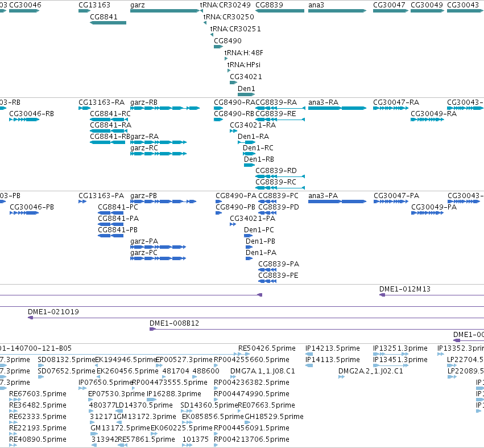The image size is (484, 448).
Task: Select the RE40890.5prime EST label
Action: (38, 439)
